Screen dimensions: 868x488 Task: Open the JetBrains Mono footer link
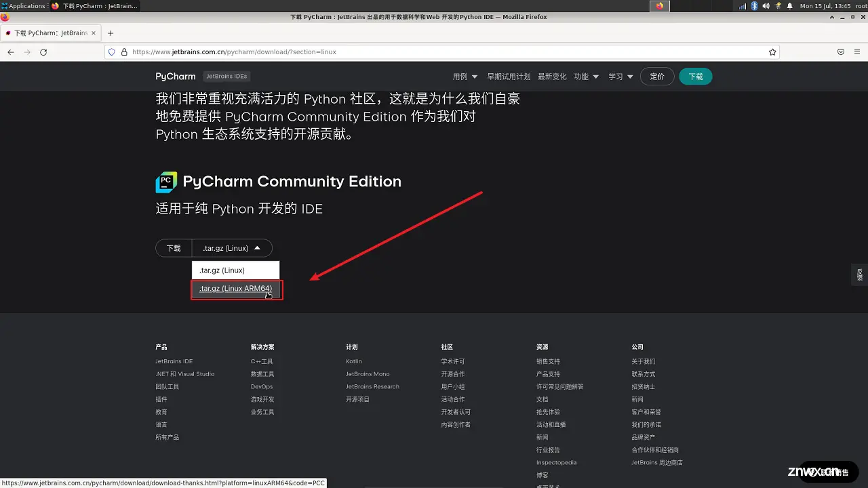click(368, 374)
